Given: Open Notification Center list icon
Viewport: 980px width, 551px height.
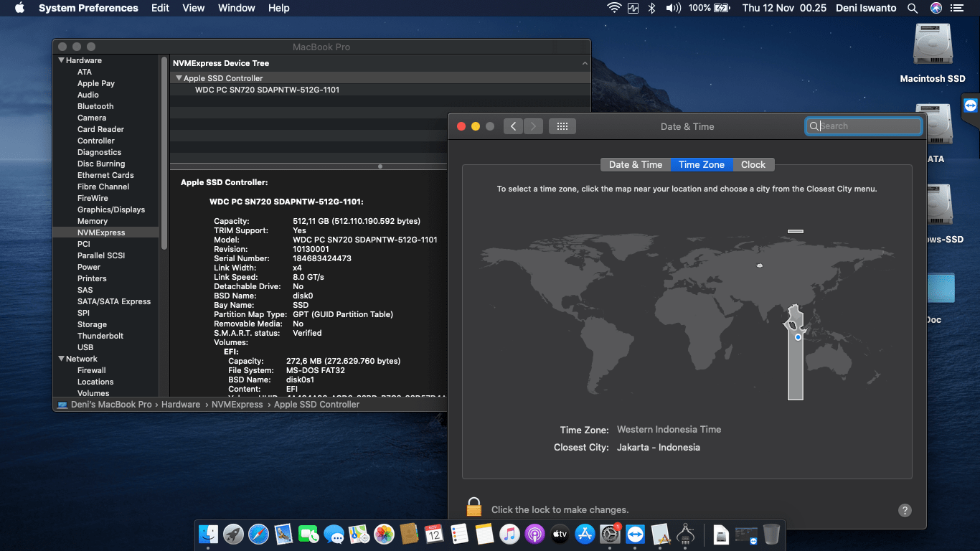Looking at the screenshot, I should [956, 8].
